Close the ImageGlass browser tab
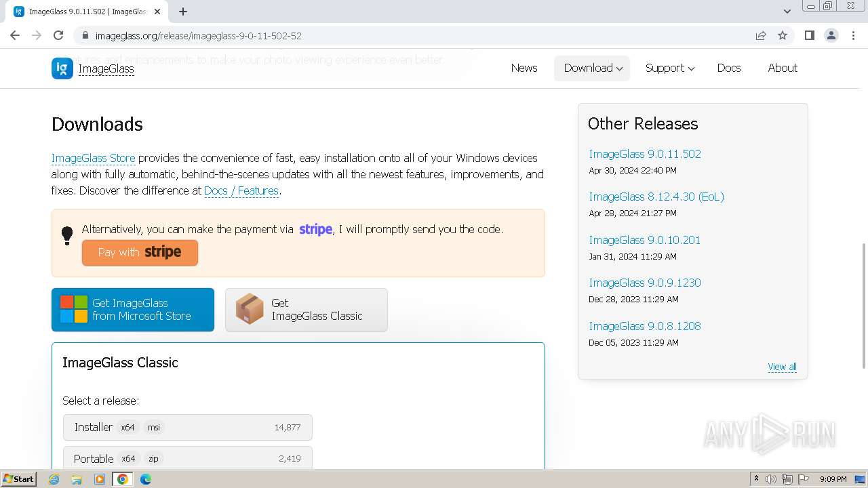The width and height of the screenshot is (868, 488). tap(157, 12)
